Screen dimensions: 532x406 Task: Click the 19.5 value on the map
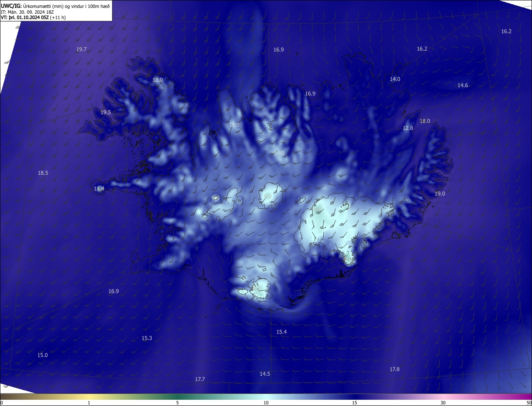point(106,112)
